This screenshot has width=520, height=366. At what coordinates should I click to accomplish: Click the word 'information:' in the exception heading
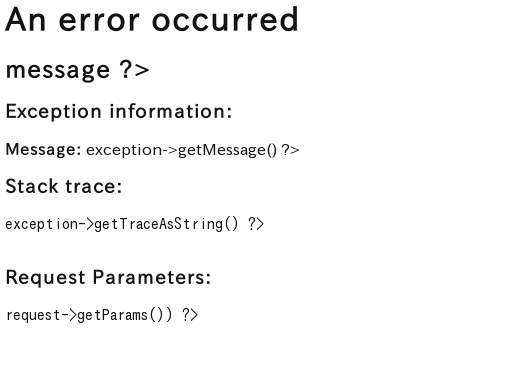pos(171,111)
